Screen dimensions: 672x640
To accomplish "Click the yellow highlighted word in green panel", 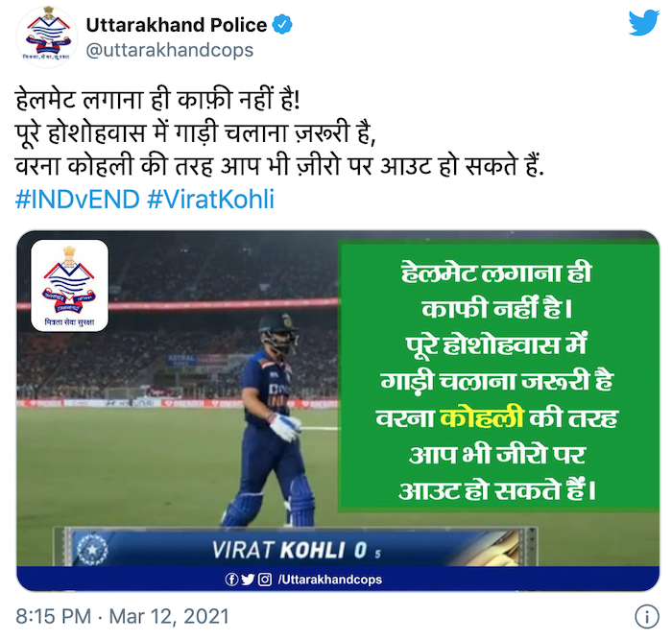I will pos(482,416).
